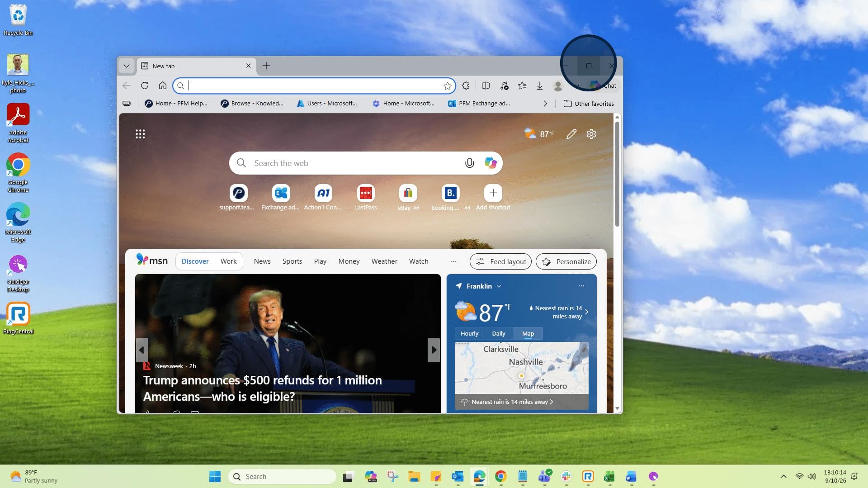Click the pencil edit background icon
Screen dimensions: 868x488
click(571, 134)
